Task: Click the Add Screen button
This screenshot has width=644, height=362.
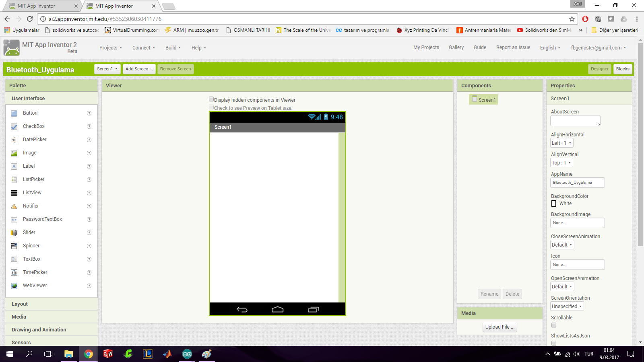Action: click(x=139, y=69)
